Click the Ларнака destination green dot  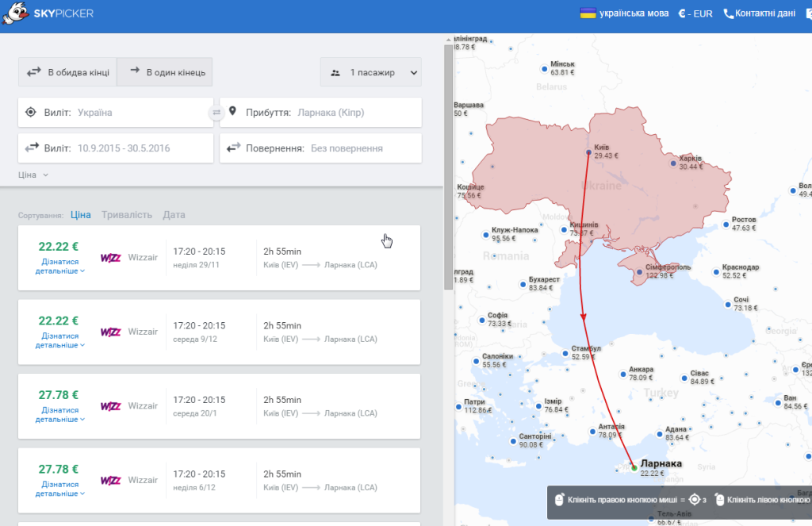pos(634,468)
